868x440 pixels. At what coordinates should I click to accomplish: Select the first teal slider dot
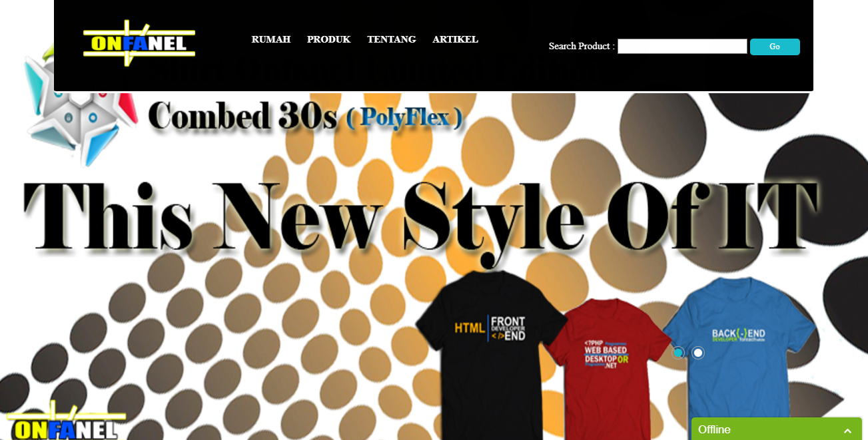point(678,352)
